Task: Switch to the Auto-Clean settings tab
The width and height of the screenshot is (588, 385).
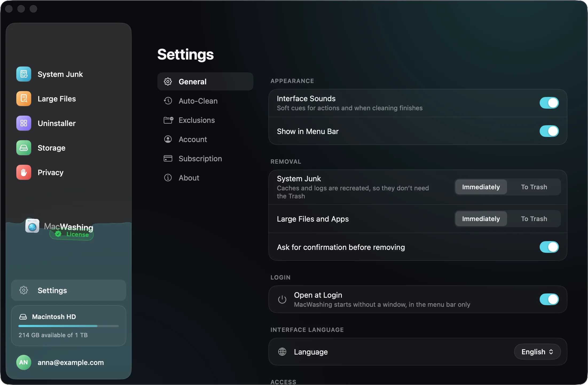Action: [x=205, y=101]
